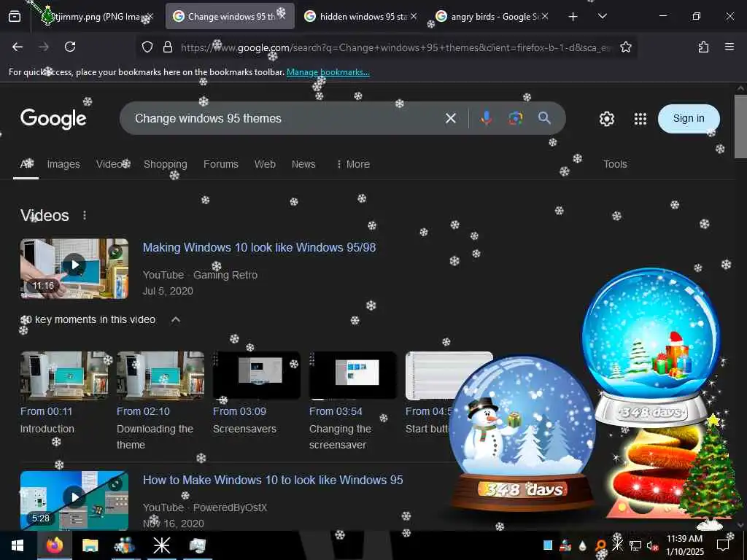The image size is (747, 560).
Task: Click the taskbar clock showing 11:39 AM
Action: pyautogui.click(x=684, y=545)
